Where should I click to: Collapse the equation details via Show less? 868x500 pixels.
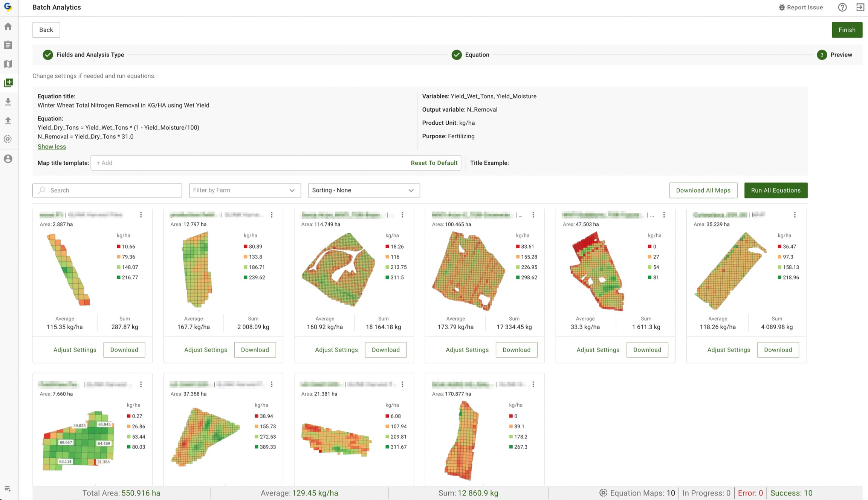[x=52, y=147]
